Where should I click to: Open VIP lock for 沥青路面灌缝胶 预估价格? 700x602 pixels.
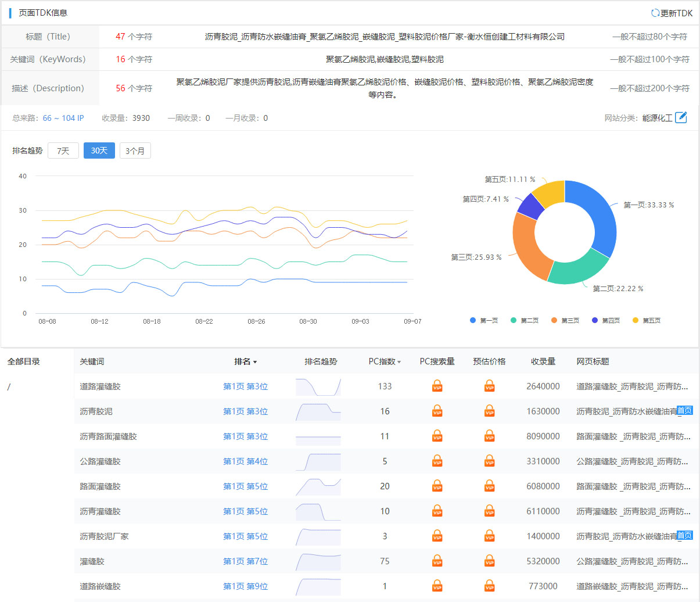489,436
